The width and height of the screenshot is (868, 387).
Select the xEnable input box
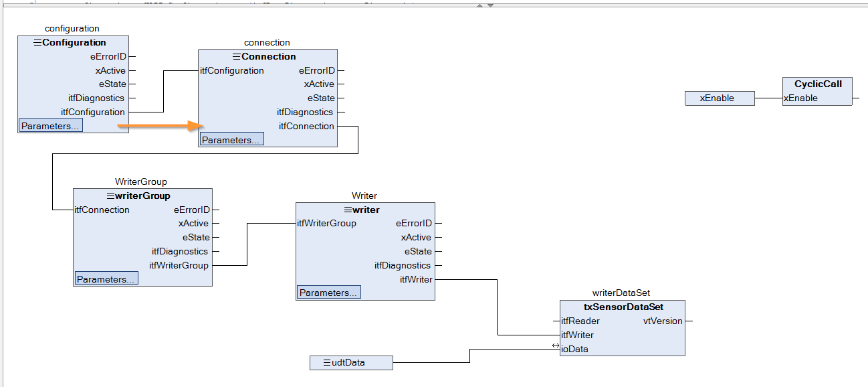point(720,98)
